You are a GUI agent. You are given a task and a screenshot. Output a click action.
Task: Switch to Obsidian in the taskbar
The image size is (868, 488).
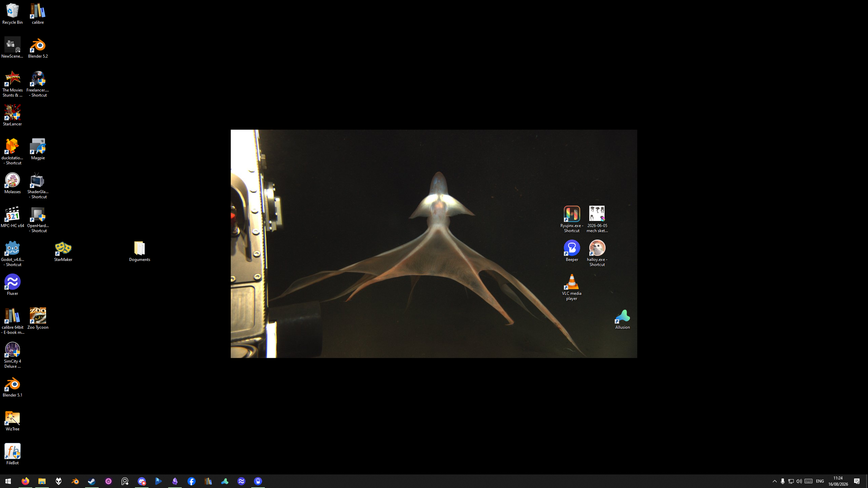175,481
